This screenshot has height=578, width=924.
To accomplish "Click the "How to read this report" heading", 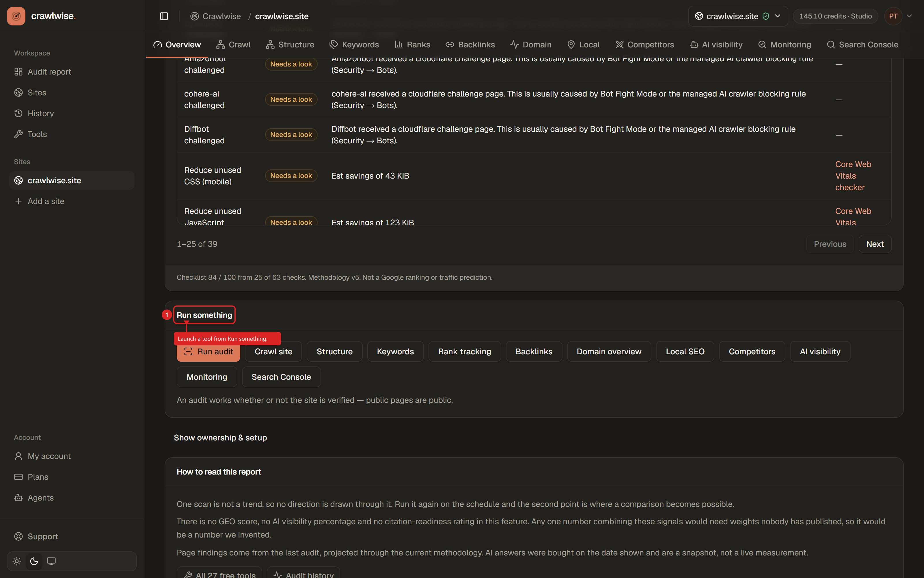I will 219,472.
